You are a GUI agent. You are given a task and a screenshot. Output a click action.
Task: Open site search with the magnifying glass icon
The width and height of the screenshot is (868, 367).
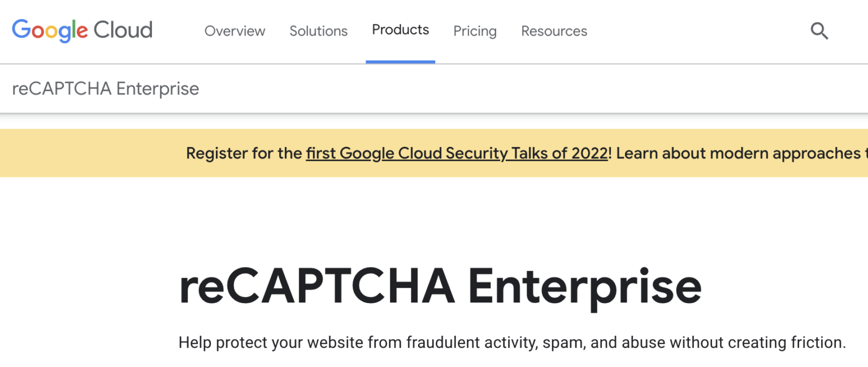tap(819, 31)
